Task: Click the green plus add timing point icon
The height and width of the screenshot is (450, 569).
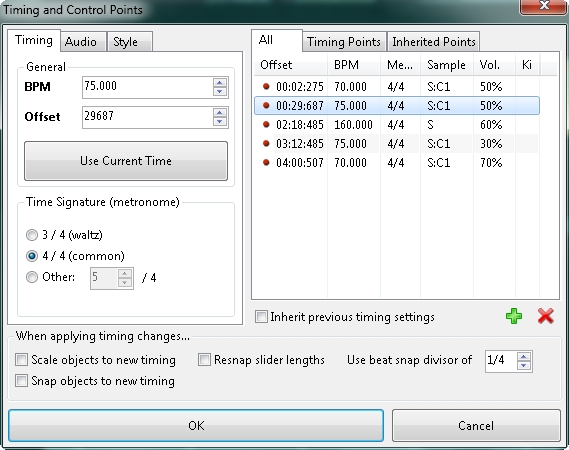Action: [x=514, y=316]
